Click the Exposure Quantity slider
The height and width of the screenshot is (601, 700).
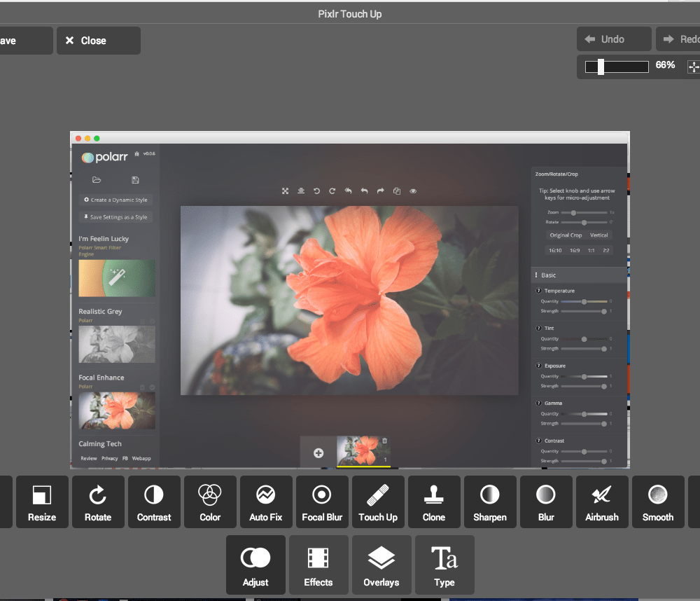(584, 377)
